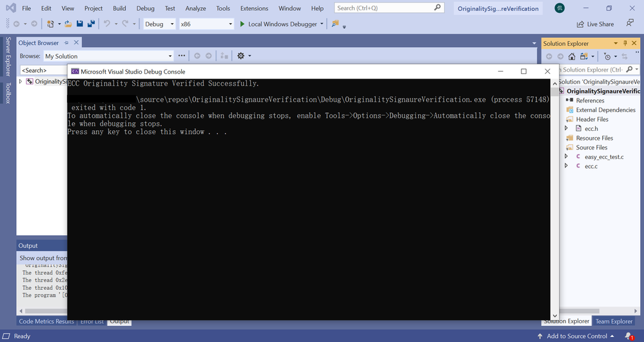The image size is (644, 342).
Task: Click Solution Explorer views switch icon
Action: pyautogui.click(x=583, y=56)
